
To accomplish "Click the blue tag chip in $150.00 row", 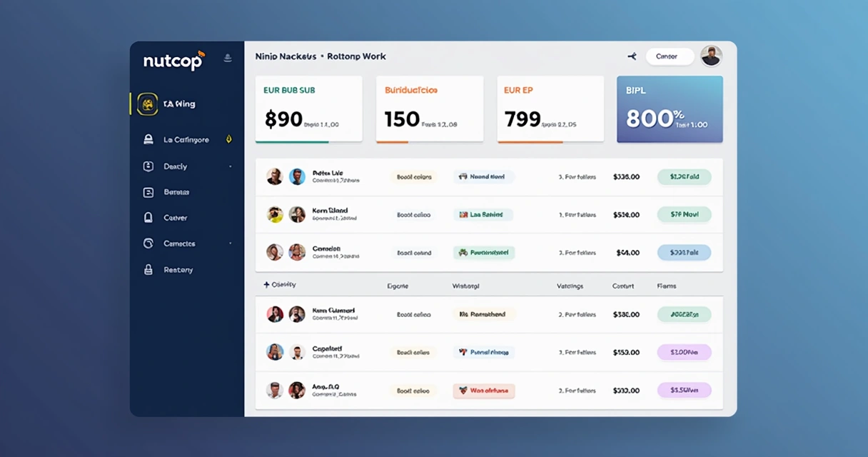I will pos(484,352).
